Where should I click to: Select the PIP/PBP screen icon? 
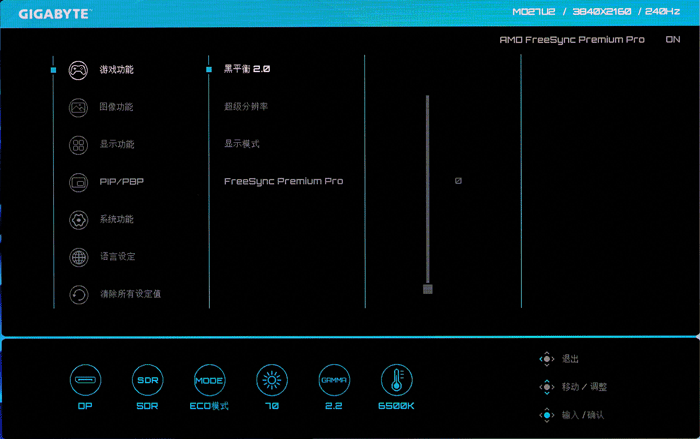(78, 183)
